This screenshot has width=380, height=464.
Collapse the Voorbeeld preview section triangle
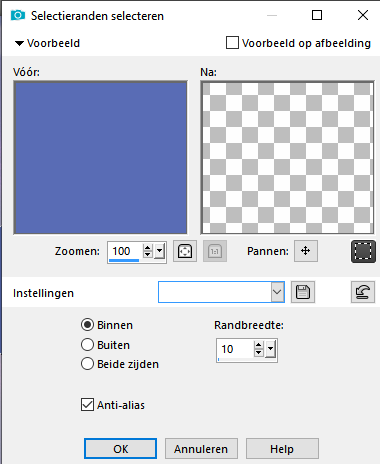pos(19,43)
